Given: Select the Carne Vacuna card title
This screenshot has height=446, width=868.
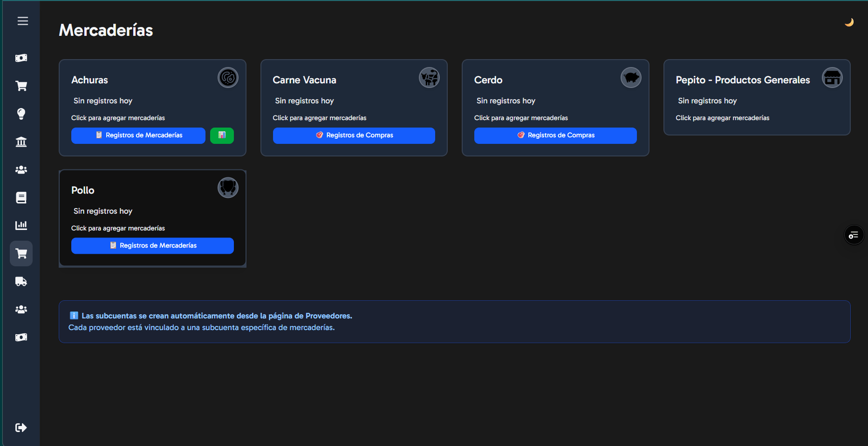Looking at the screenshot, I should (x=304, y=80).
